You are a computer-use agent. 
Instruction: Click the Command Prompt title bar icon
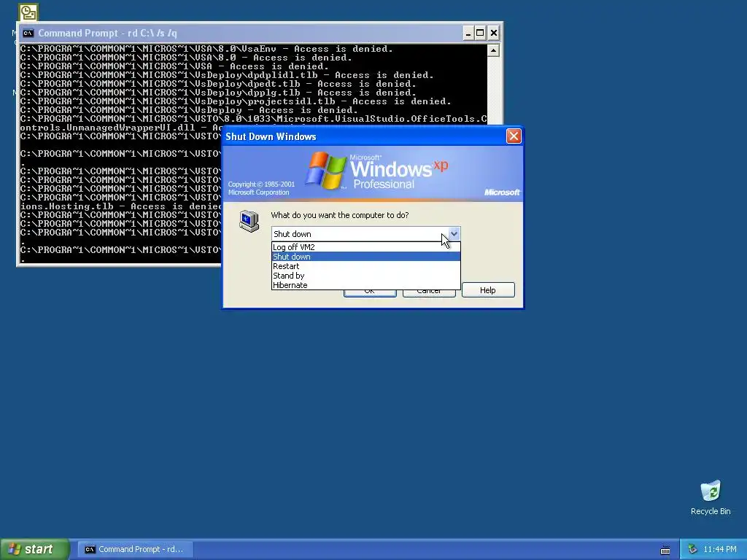tap(28, 33)
